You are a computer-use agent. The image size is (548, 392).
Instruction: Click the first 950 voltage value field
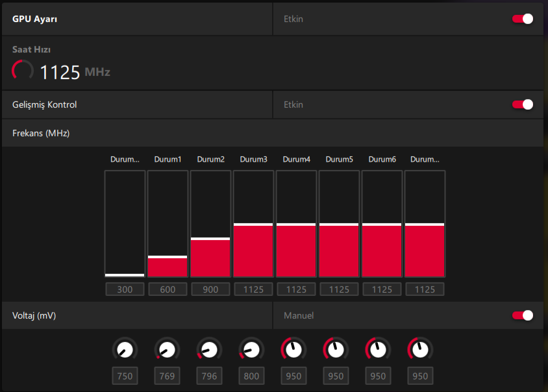293,376
